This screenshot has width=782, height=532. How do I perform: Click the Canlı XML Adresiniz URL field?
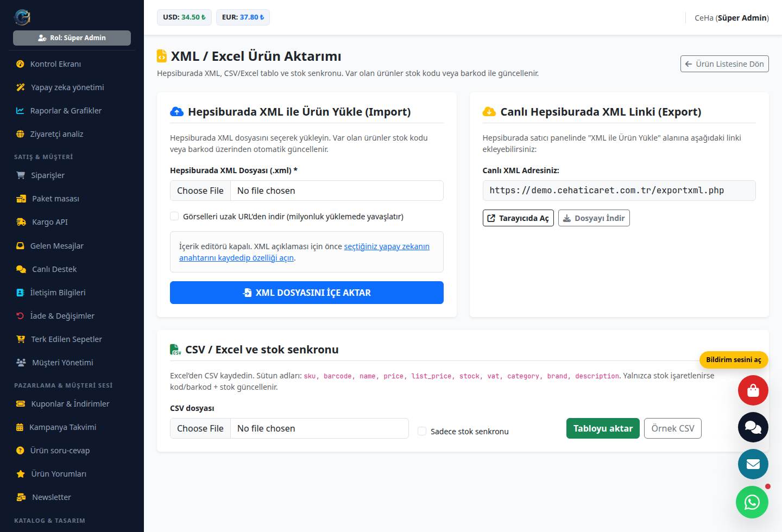[x=619, y=191]
